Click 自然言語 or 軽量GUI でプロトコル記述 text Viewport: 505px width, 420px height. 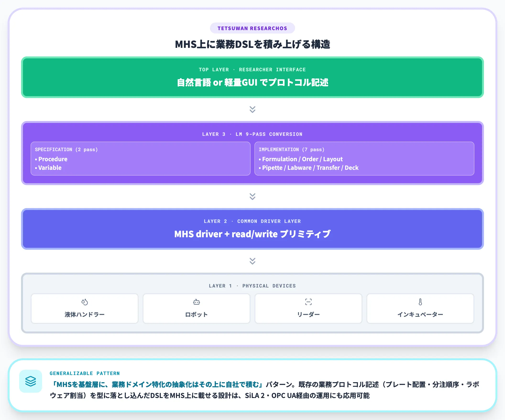(x=252, y=83)
